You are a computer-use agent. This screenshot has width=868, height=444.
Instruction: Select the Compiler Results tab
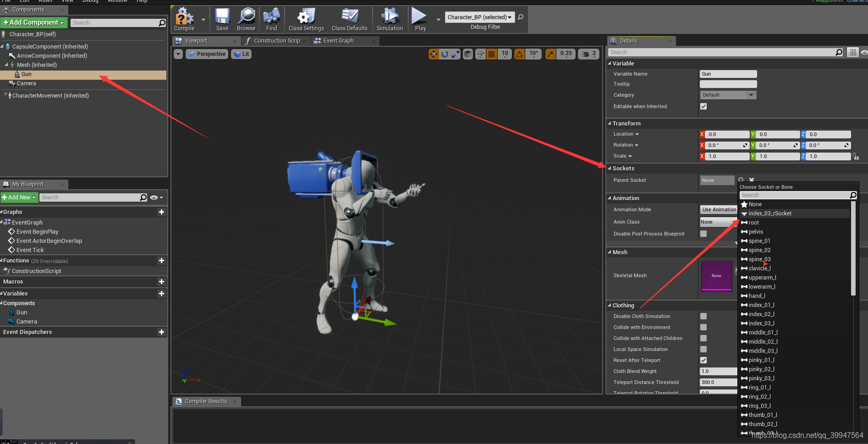point(206,401)
